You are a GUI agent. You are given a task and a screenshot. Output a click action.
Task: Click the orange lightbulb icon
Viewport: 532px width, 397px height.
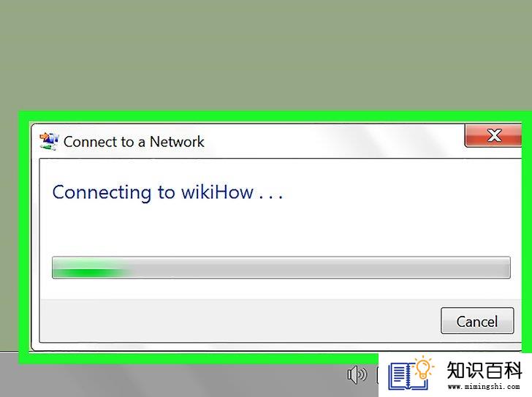(423, 368)
